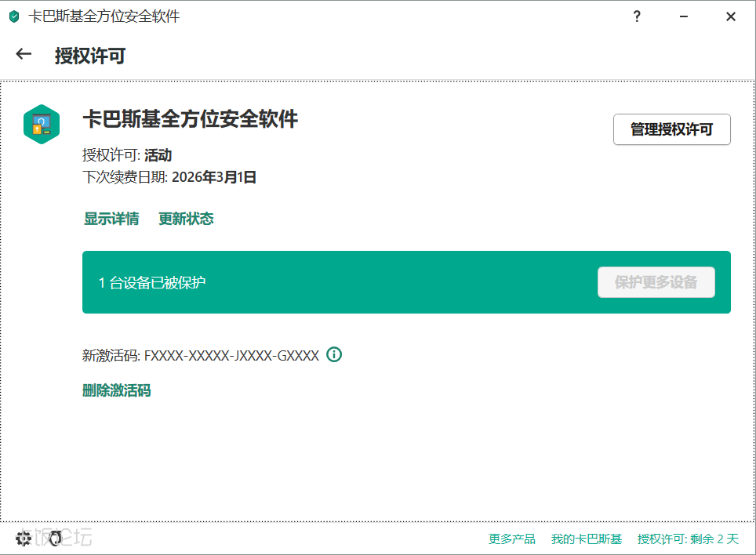Image resolution: width=756 pixels, height=555 pixels.
Task: Select the 删除激活码 link
Action: (116, 390)
